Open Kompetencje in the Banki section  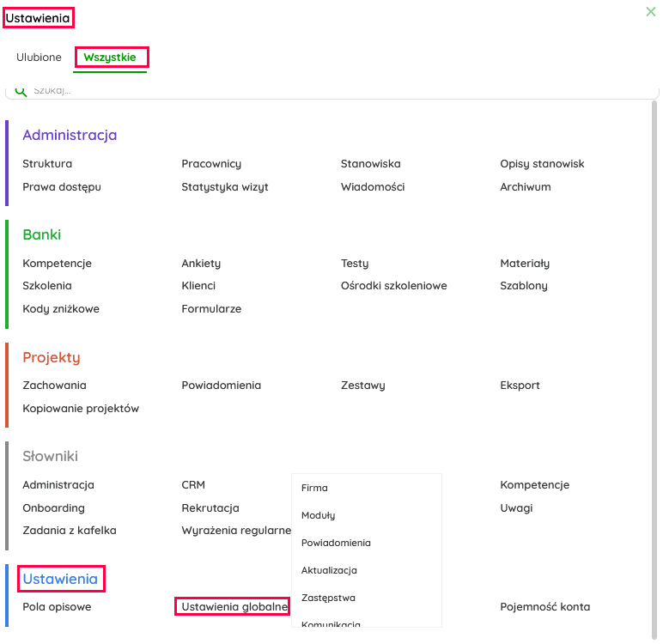(57, 264)
